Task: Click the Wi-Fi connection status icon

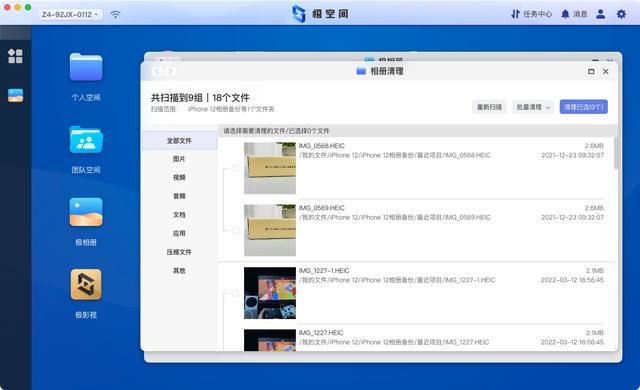Action: coord(116,14)
